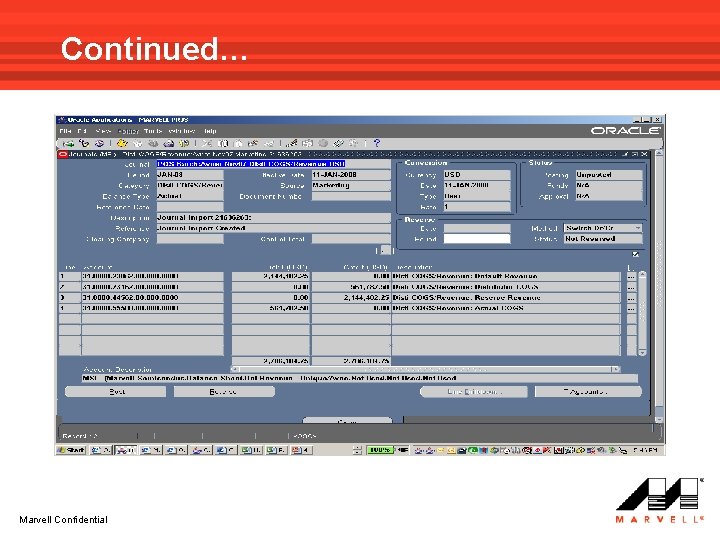Image resolution: width=720 pixels, height=540 pixels.
Task: Click the Attachments paperclip toolbar icon
Action: [338, 144]
